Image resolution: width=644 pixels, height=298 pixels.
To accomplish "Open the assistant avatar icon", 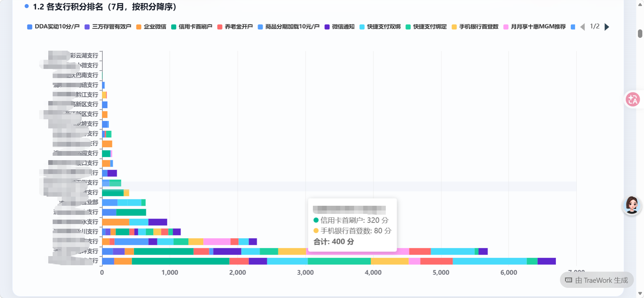I will (x=632, y=205).
